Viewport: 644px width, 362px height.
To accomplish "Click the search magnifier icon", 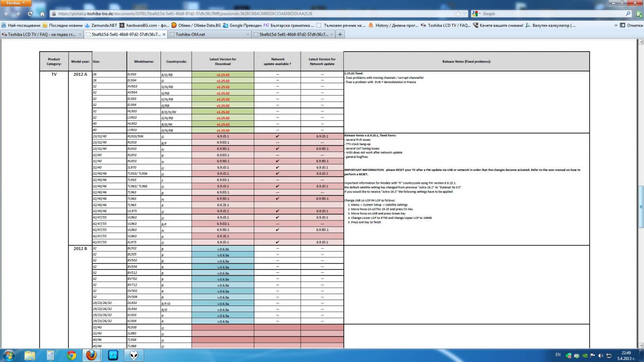I will coord(629,14).
